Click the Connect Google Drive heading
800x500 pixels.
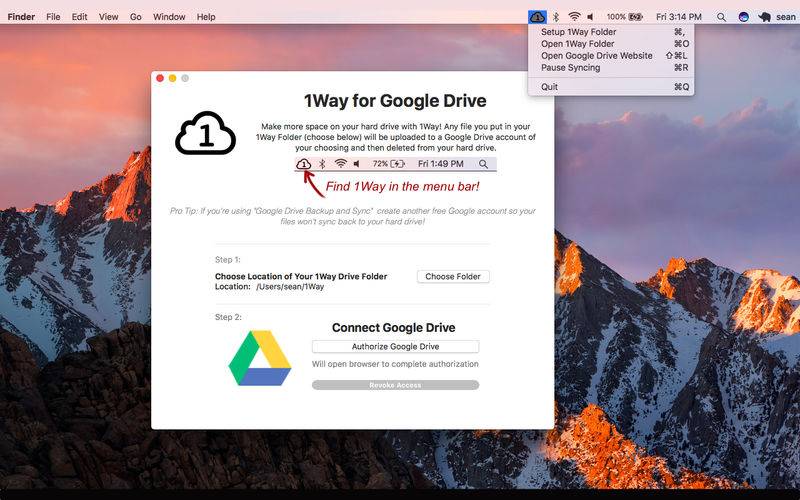[x=393, y=328]
